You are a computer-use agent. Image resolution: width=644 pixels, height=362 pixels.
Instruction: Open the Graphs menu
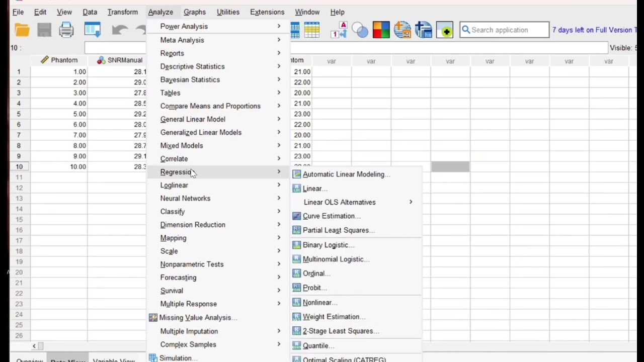(195, 12)
